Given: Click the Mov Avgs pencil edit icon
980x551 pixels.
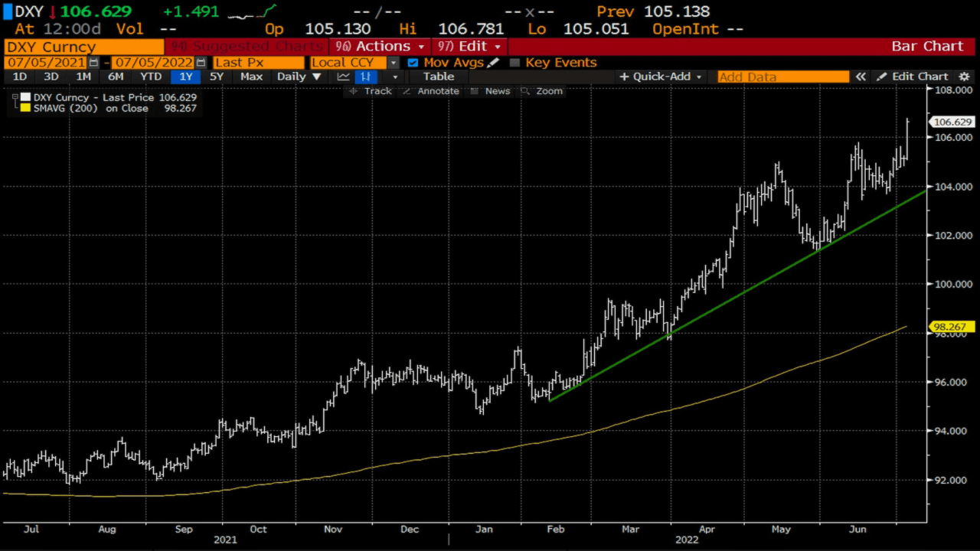Looking at the screenshot, I should point(493,63).
